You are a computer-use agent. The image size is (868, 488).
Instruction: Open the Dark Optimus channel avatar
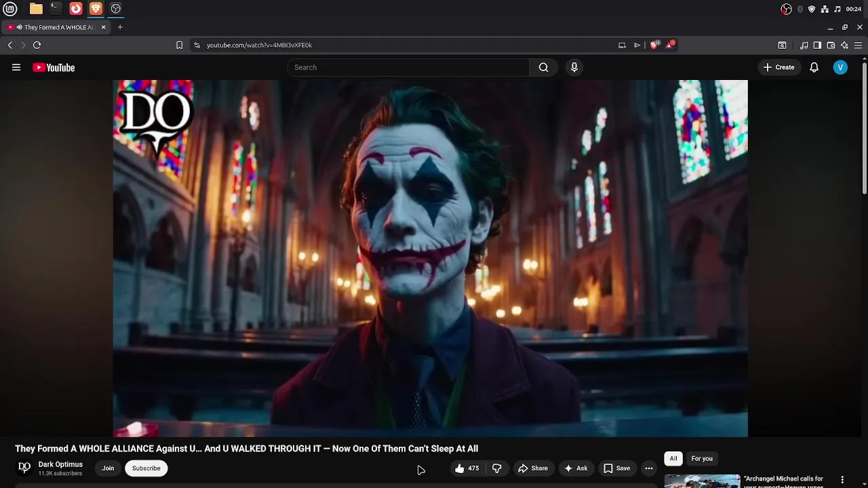pyautogui.click(x=24, y=468)
